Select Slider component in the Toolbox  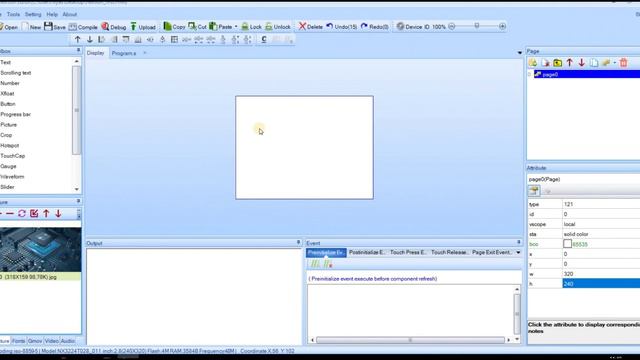[x=7, y=187]
